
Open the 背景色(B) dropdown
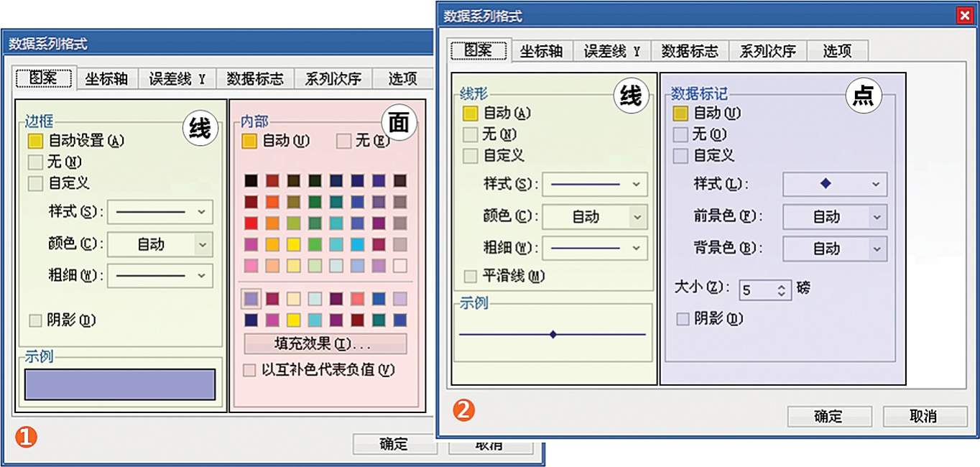[x=877, y=249]
